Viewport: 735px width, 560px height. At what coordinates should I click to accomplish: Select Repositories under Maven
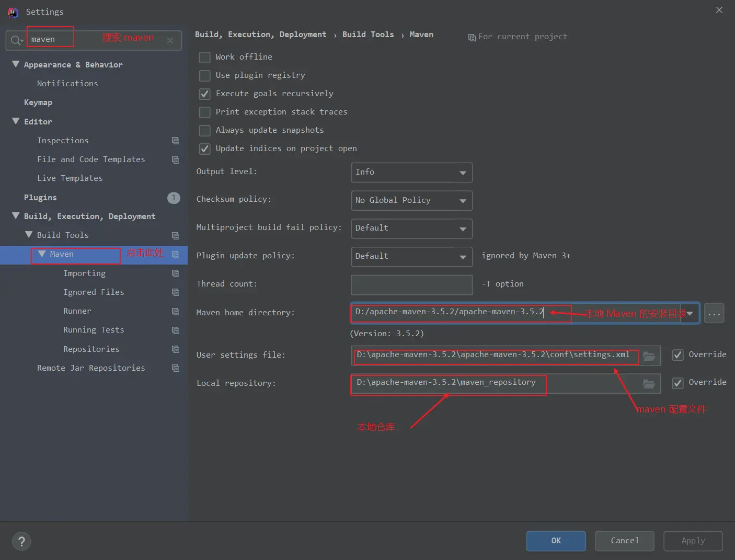point(91,349)
